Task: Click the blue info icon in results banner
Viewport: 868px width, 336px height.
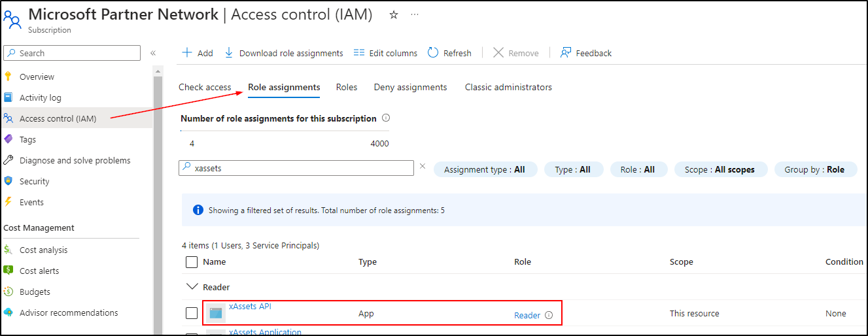Action: point(198,210)
